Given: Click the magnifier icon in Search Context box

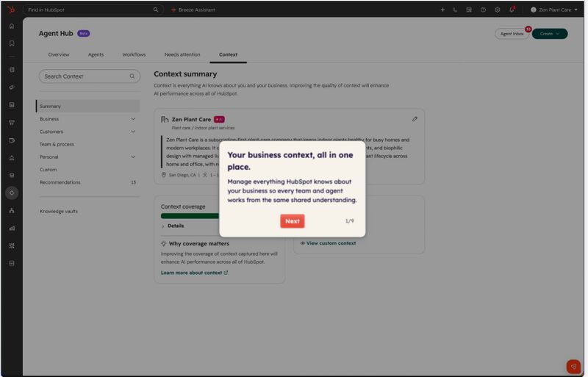Looking at the screenshot, I should coord(132,76).
